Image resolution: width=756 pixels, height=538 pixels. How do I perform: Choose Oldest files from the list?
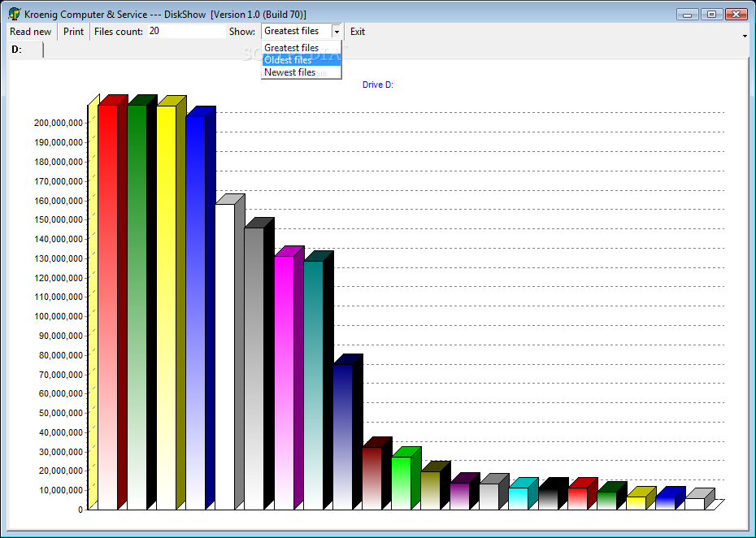[302, 60]
